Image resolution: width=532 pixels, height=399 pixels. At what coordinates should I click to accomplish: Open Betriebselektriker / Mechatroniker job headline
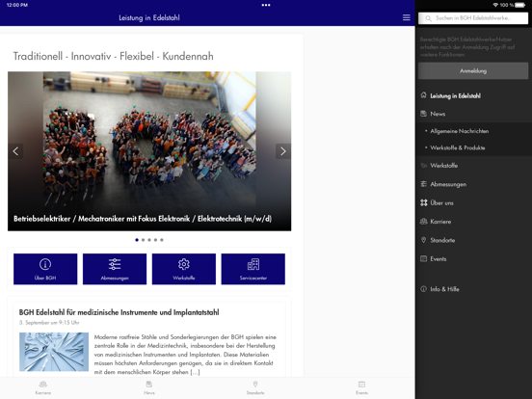[143, 219]
